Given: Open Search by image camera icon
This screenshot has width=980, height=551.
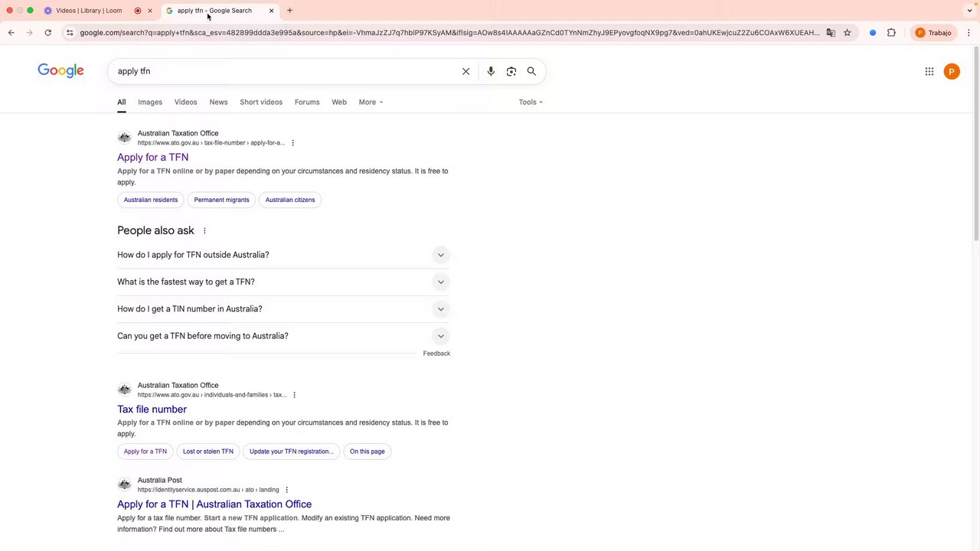Looking at the screenshot, I should coord(511,71).
